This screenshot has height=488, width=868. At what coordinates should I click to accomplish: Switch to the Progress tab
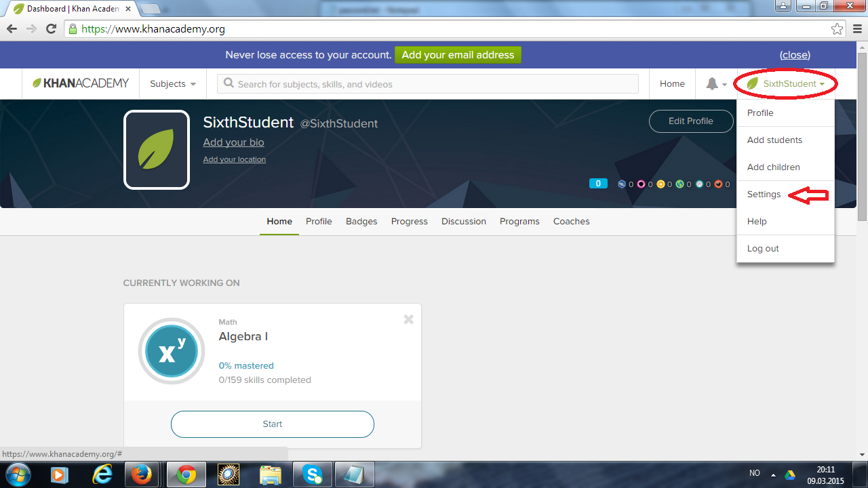point(409,222)
